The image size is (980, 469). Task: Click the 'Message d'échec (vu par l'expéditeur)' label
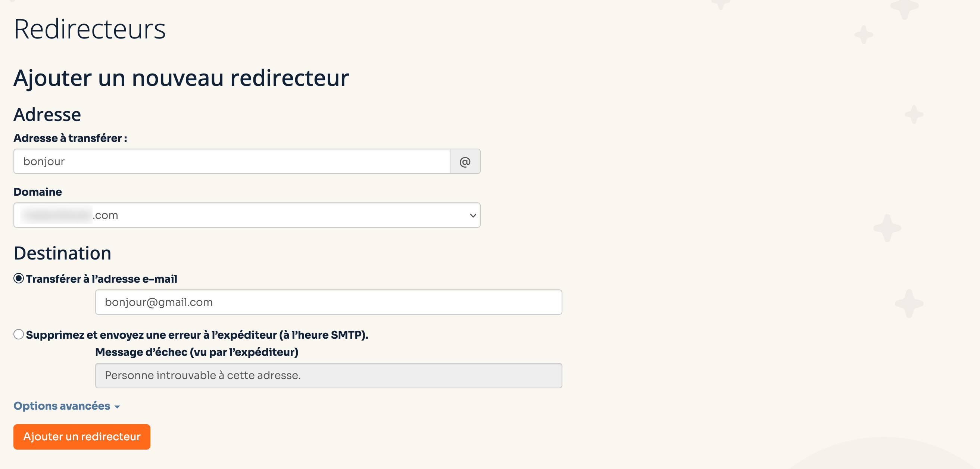(x=197, y=352)
